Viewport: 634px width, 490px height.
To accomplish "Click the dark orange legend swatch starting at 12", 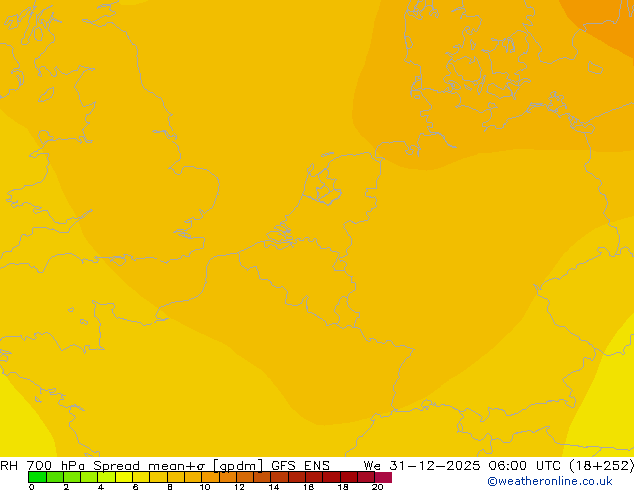I will (245, 477).
